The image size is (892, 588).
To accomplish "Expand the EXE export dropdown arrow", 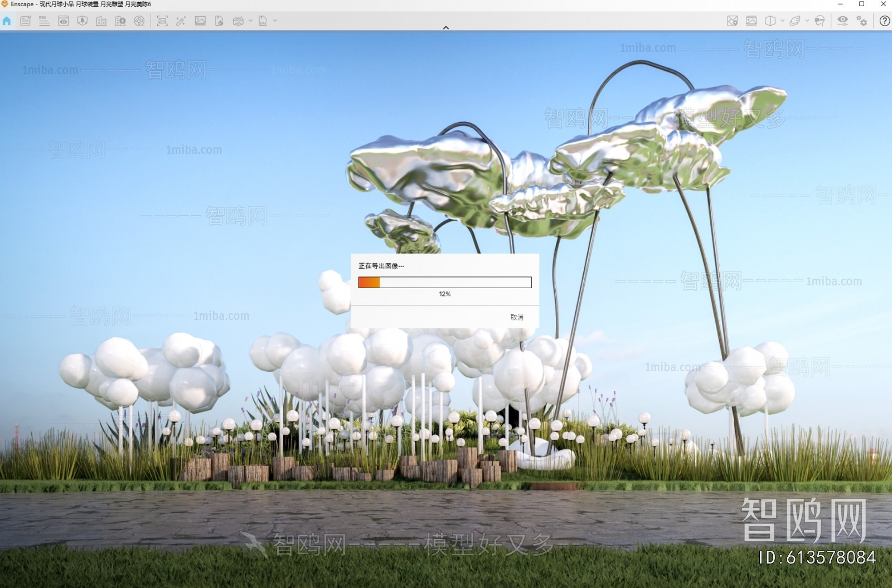I will (x=275, y=21).
